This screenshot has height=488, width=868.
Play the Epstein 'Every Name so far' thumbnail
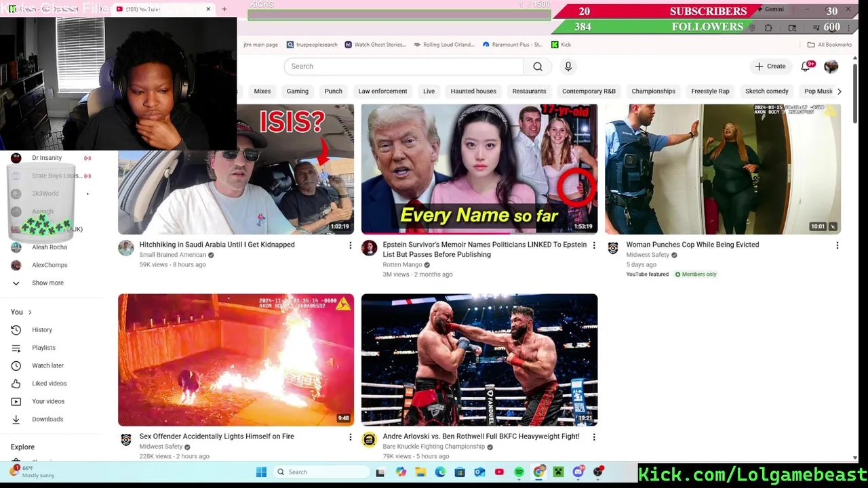click(x=479, y=169)
